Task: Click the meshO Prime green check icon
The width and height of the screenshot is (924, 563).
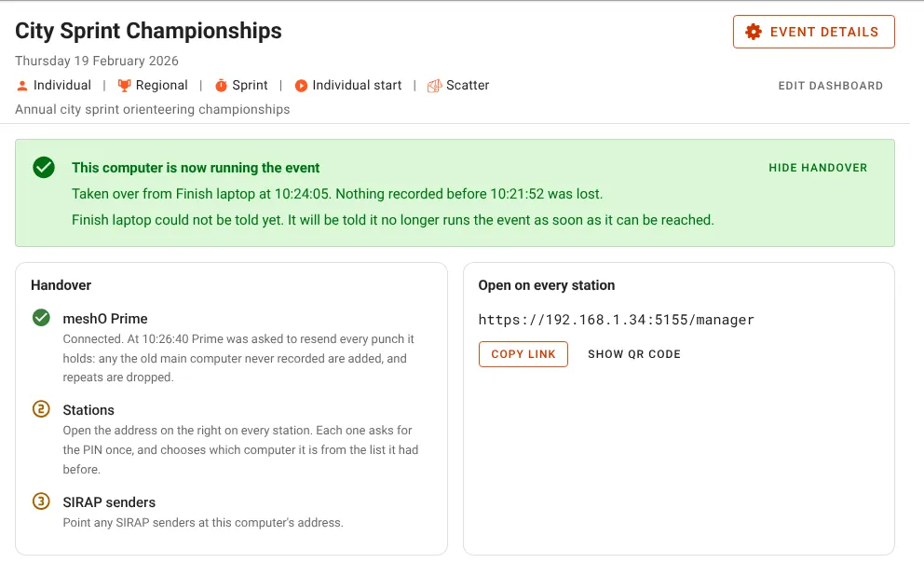Action: 41,318
